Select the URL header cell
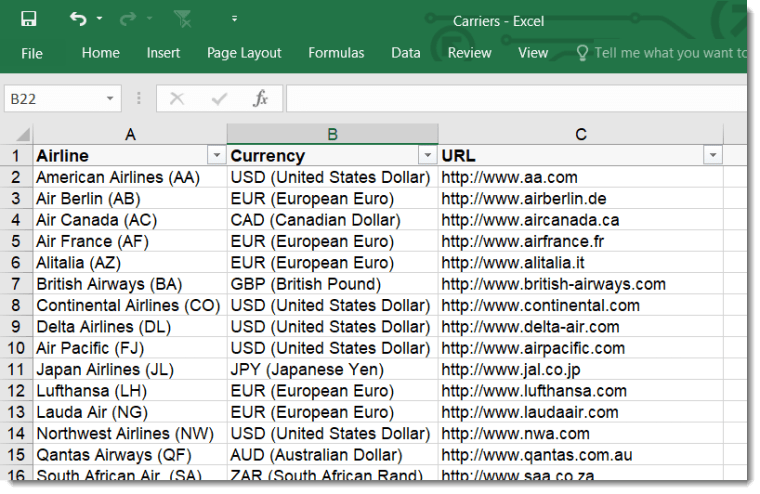The image size is (760, 494). (581, 156)
